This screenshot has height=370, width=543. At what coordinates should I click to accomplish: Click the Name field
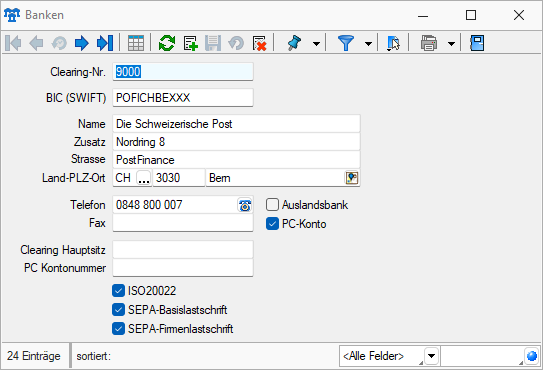(237, 124)
